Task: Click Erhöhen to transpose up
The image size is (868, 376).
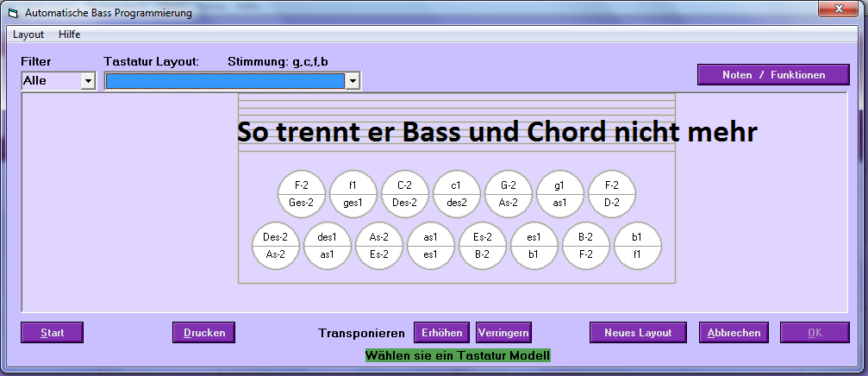Action: pyautogui.click(x=441, y=333)
